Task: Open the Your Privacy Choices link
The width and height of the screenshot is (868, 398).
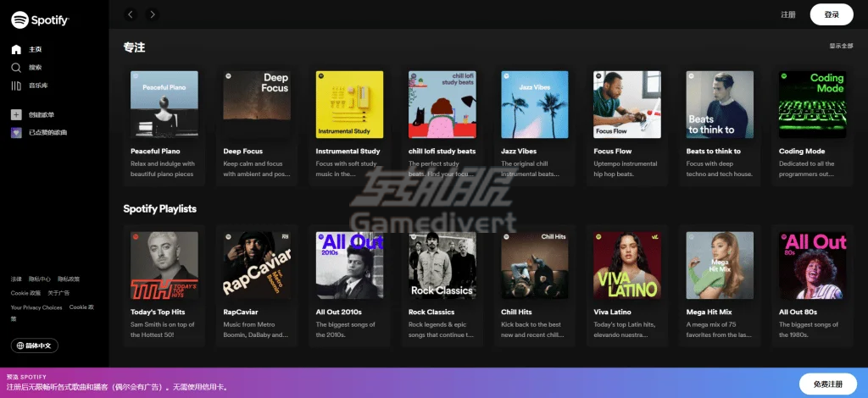Action: point(36,307)
